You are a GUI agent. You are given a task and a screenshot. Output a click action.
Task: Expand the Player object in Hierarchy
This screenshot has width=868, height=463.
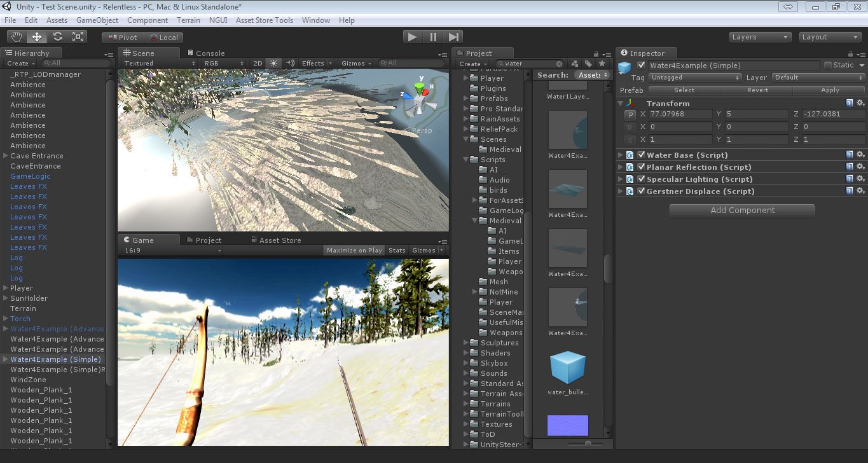coord(6,288)
